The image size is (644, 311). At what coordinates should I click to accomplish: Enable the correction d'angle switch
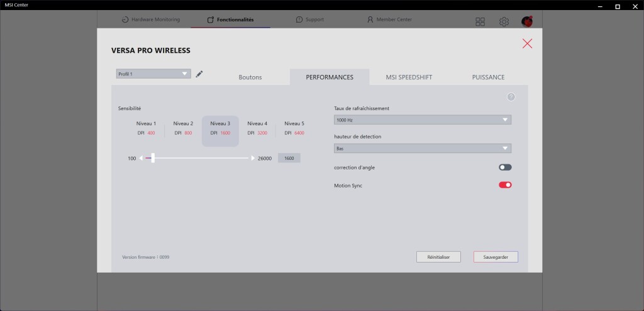505,167
